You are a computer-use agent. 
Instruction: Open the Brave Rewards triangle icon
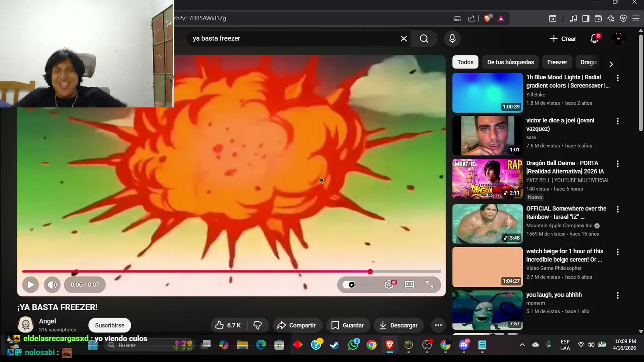(501, 18)
